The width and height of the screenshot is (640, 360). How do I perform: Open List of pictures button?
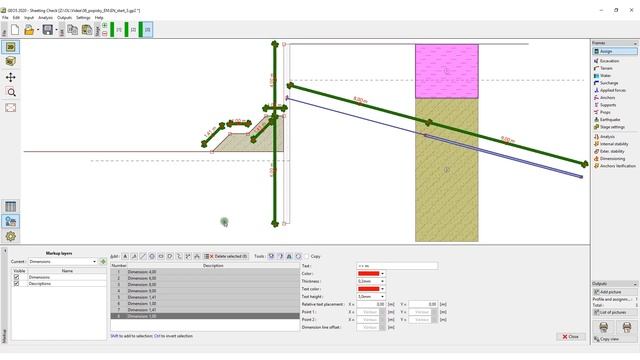[x=615, y=312]
